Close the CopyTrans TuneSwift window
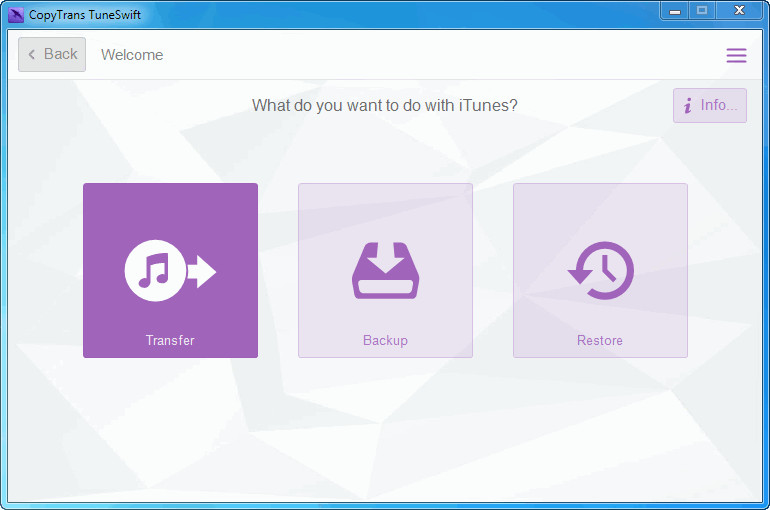This screenshot has height=510, width=770. click(739, 10)
